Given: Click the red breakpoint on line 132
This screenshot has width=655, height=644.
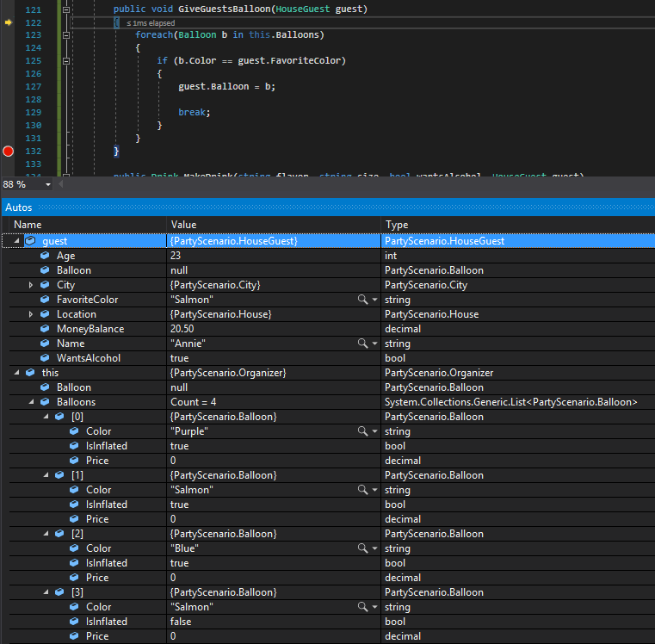Looking at the screenshot, I should pyautogui.click(x=9, y=152).
